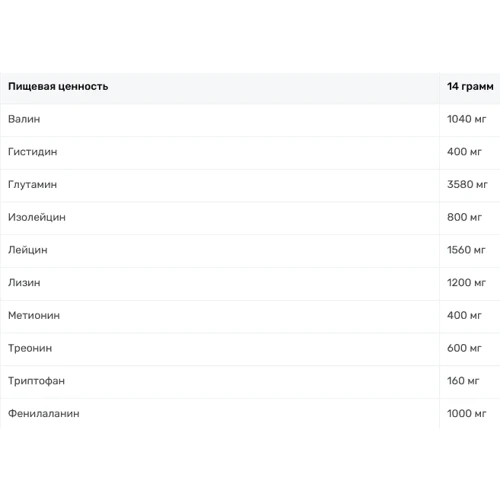
Task: Click the "Лейцин" row label
Action: [x=28, y=250]
